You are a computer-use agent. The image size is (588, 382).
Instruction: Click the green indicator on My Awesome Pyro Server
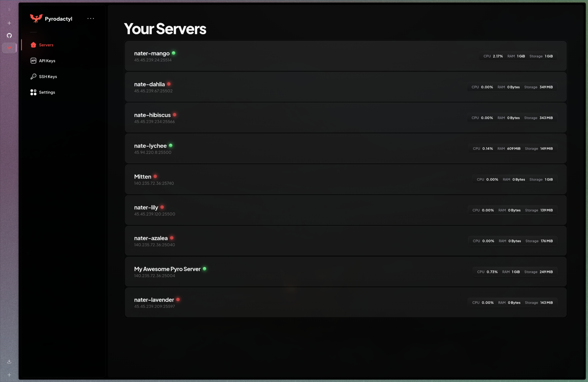point(205,269)
